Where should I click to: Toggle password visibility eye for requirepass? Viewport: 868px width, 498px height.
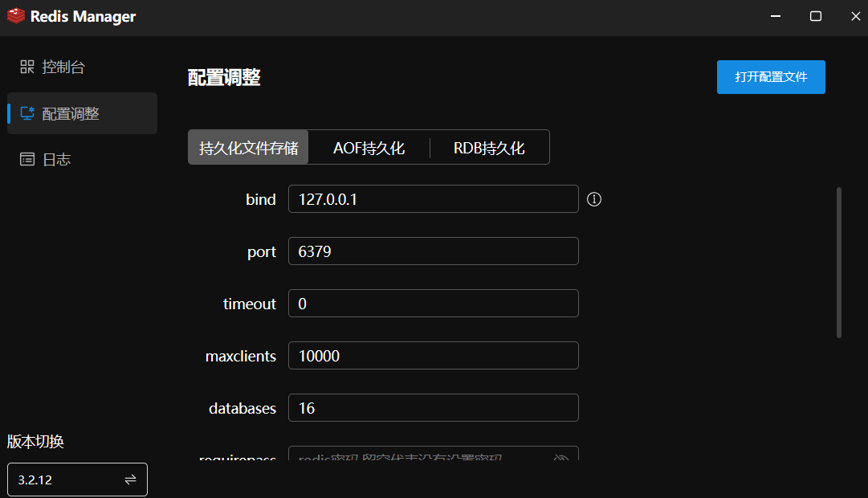click(x=561, y=458)
